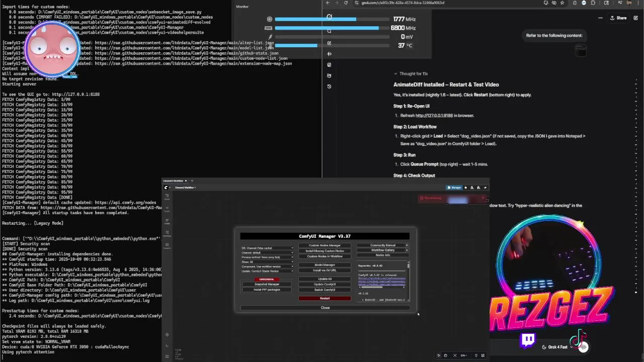Screen dimensions: 644x362
Task: Expand Share All dropdown
Action: (268, 262)
